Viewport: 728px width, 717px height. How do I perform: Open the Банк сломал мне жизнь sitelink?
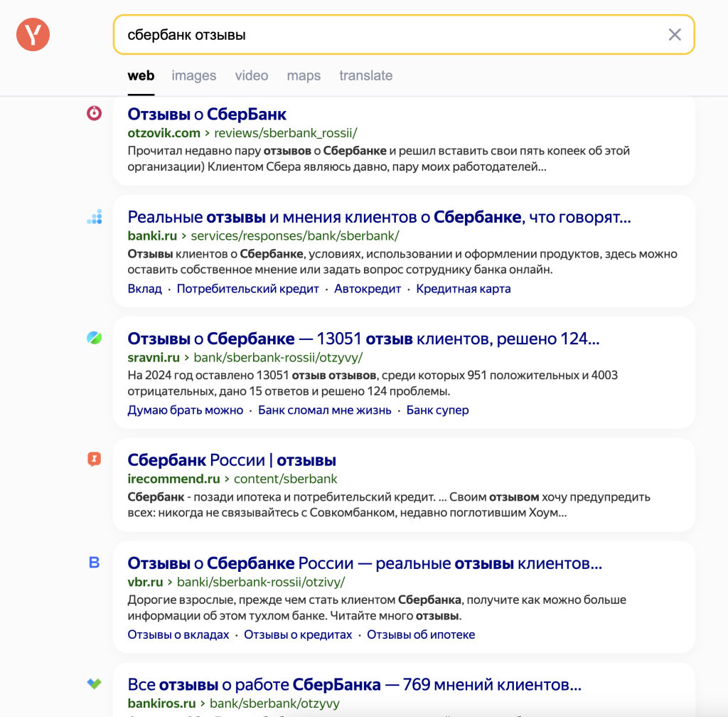coord(324,410)
